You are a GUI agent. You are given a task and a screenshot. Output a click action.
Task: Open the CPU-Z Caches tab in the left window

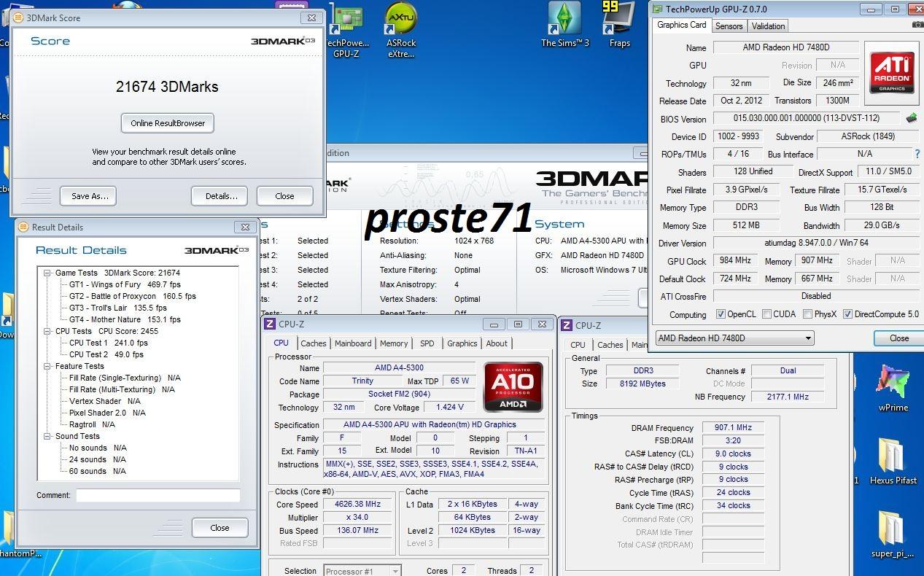pyautogui.click(x=314, y=343)
